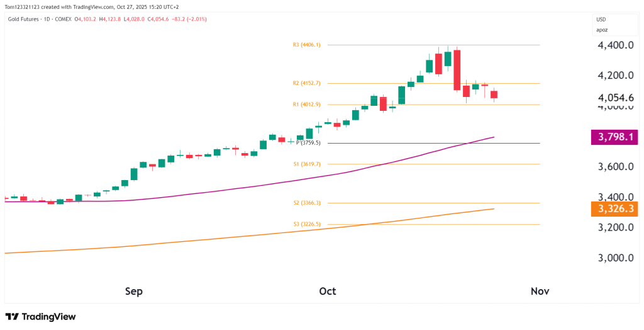Screen dimensions: 644x330
Task: Select the P (3759.5) pivot point label
Action: pyautogui.click(x=309, y=143)
